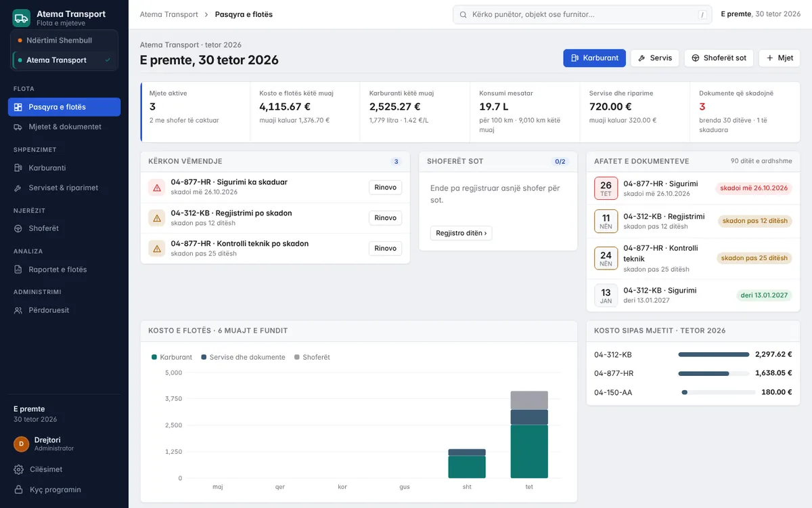Select the 11 NËN date badge

coord(606,221)
